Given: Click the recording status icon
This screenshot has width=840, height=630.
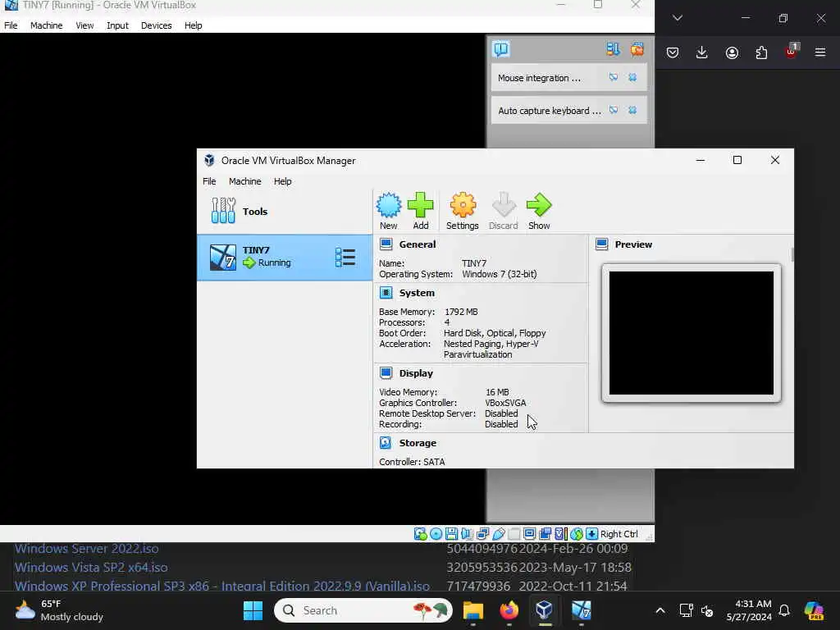Looking at the screenshot, I should [x=546, y=533].
